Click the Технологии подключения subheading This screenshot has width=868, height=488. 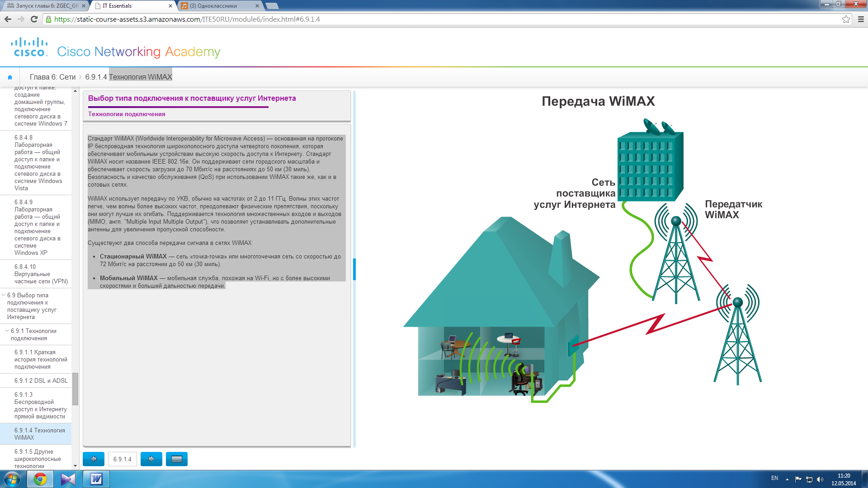pyautogui.click(x=127, y=114)
